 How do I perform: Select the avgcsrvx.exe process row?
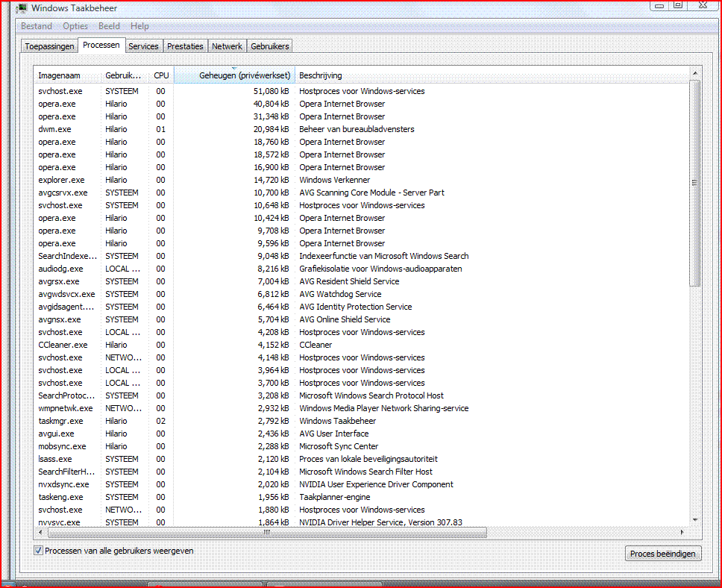[x=361, y=193]
